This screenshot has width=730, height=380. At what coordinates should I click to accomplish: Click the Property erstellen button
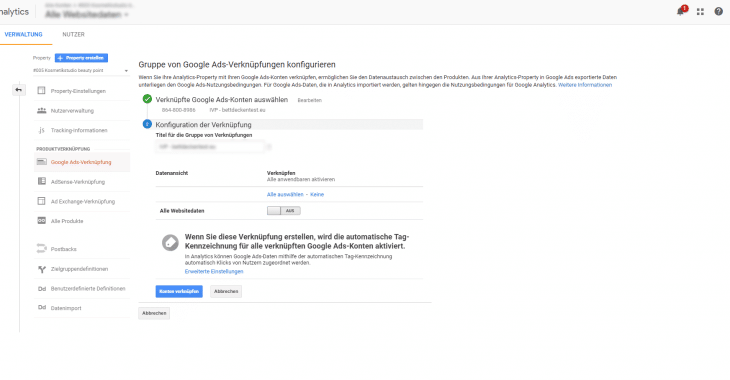pos(81,58)
